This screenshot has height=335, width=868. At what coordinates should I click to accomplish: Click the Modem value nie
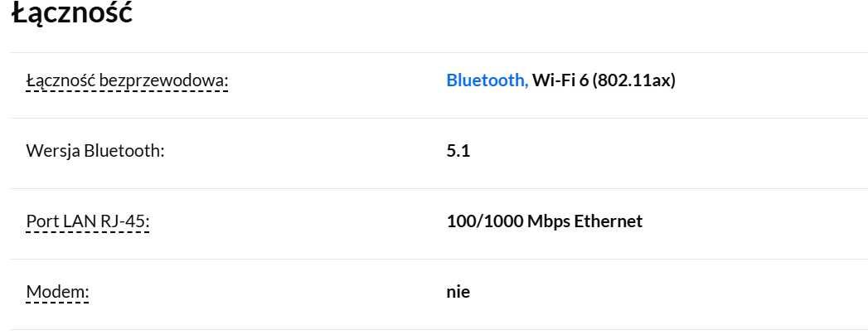pos(458,292)
